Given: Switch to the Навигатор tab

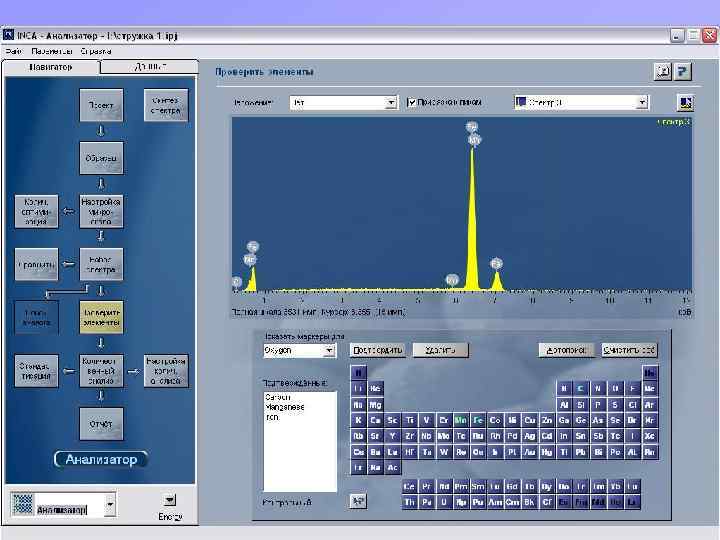Looking at the screenshot, I should coord(52,67).
